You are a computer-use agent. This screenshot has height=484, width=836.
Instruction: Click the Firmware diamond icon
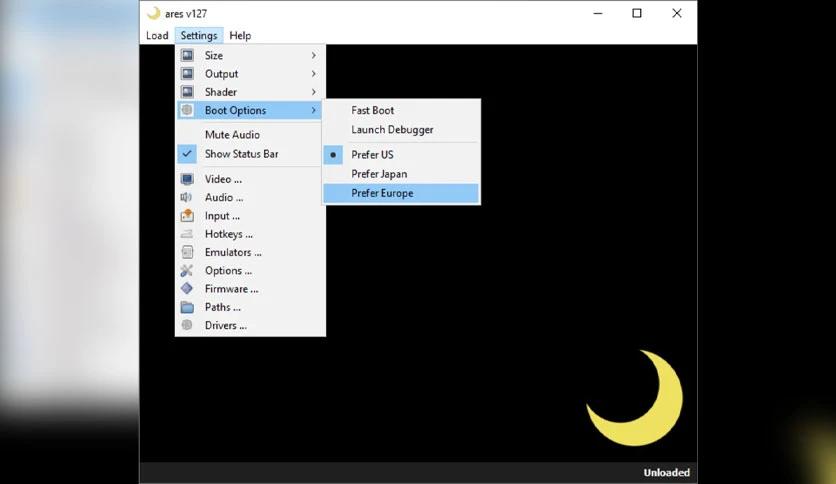pyautogui.click(x=187, y=288)
